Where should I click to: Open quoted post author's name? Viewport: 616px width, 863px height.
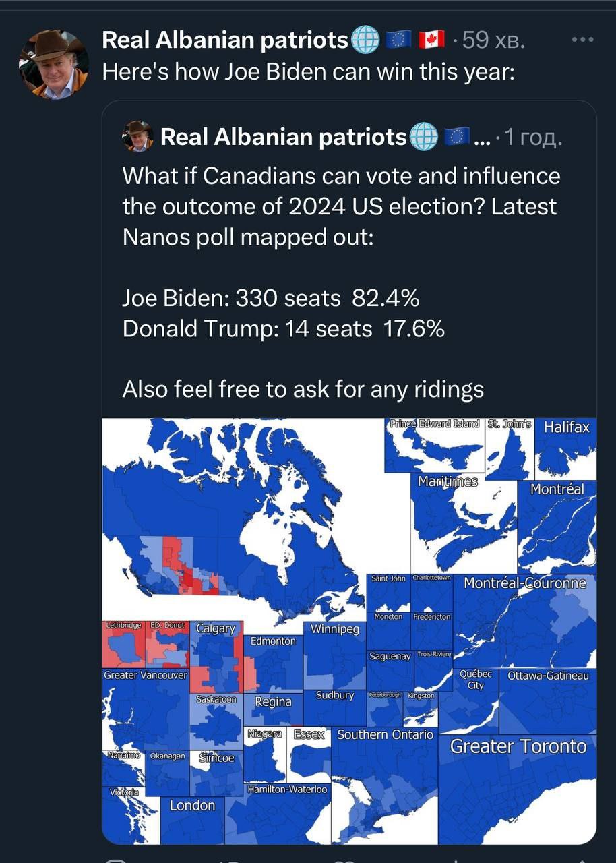point(283,137)
